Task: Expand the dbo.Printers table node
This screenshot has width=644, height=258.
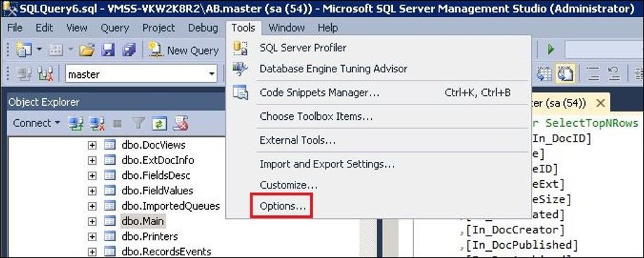Action: (x=93, y=237)
